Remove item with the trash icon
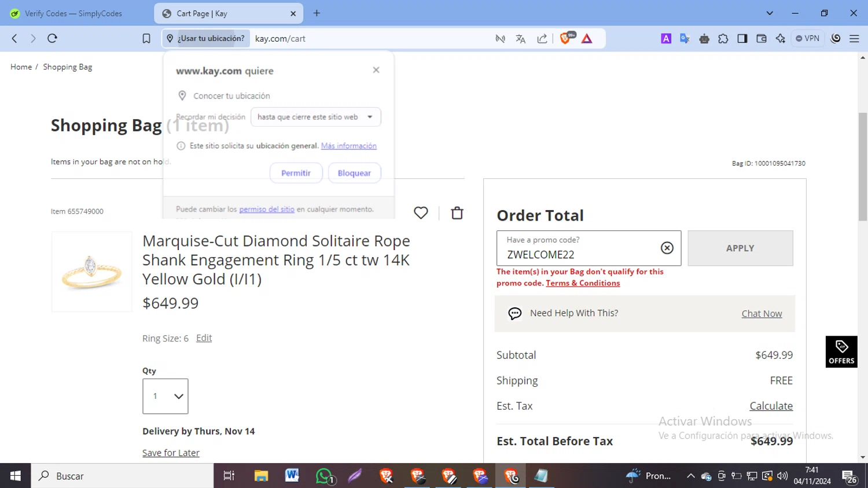Screen dimensions: 868x488 click(x=457, y=213)
